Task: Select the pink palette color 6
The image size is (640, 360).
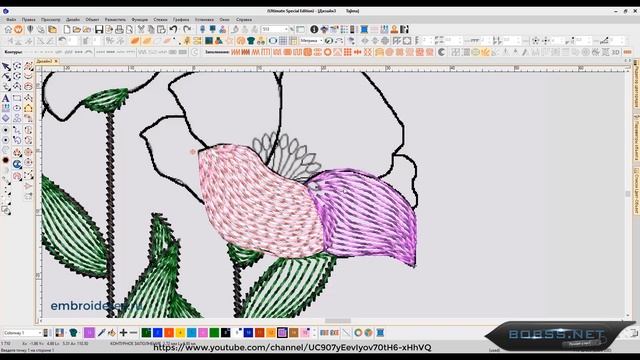Action: click(x=203, y=333)
